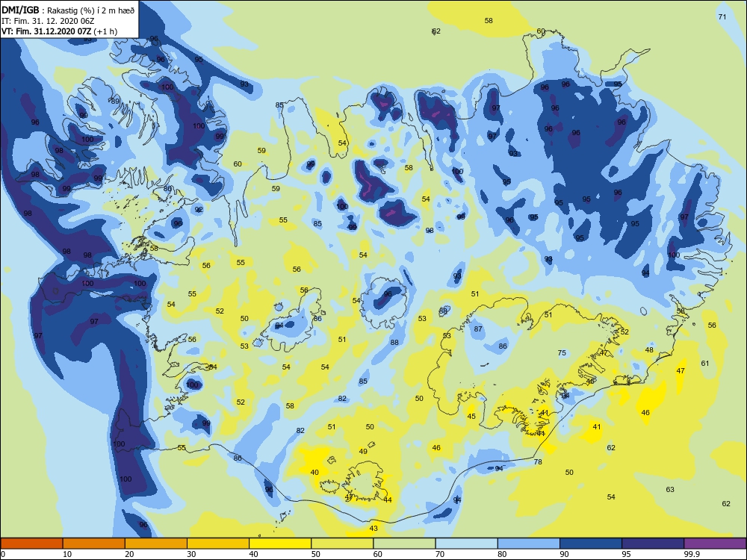The width and height of the screenshot is (747, 560).
Task: Click the humidity value 48 on the map
Action: coord(649,350)
